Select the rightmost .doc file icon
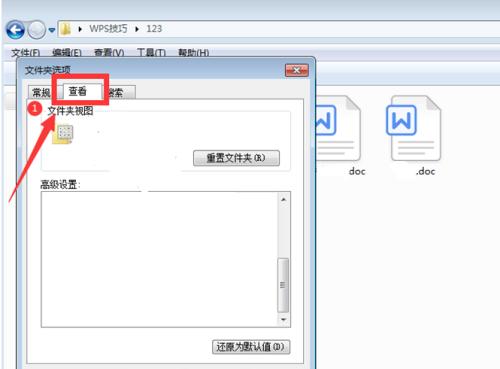Viewport: 500px width, 369px height. click(413, 129)
